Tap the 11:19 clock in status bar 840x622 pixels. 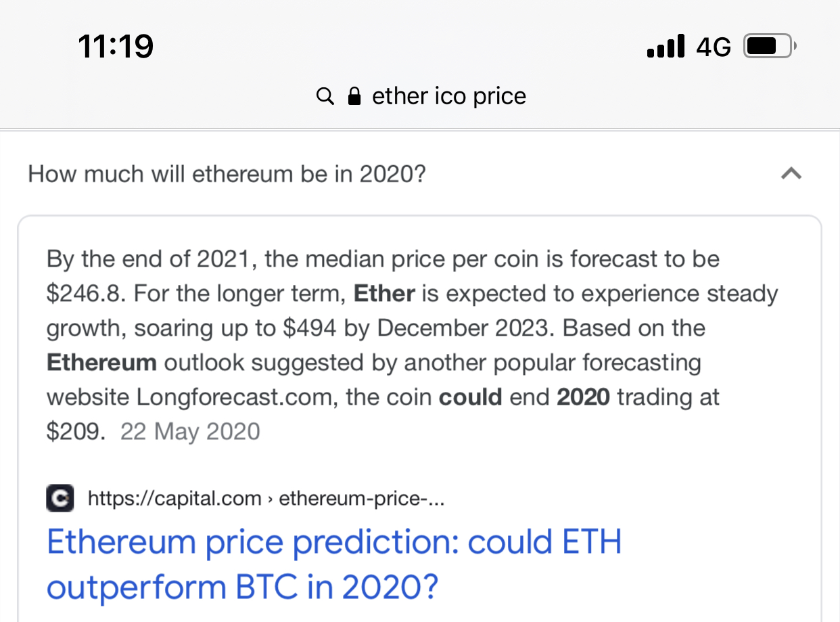tap(116, 47)
